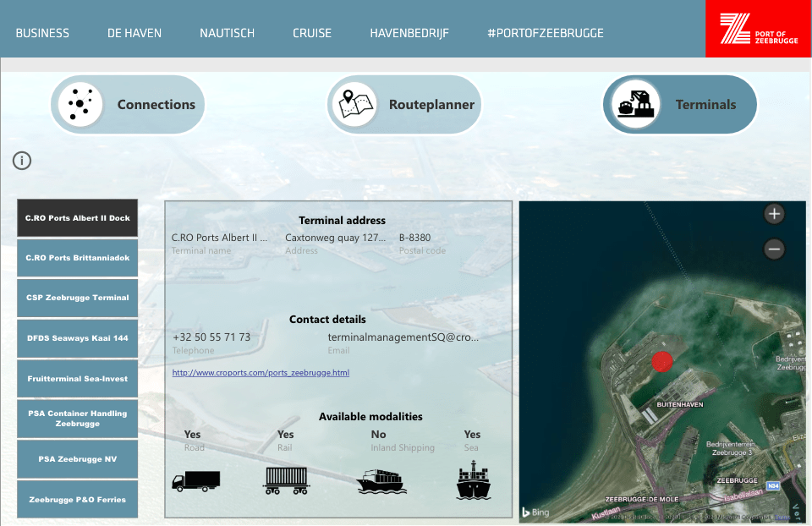Click the 'Available modalities' heading

[370, 416]
